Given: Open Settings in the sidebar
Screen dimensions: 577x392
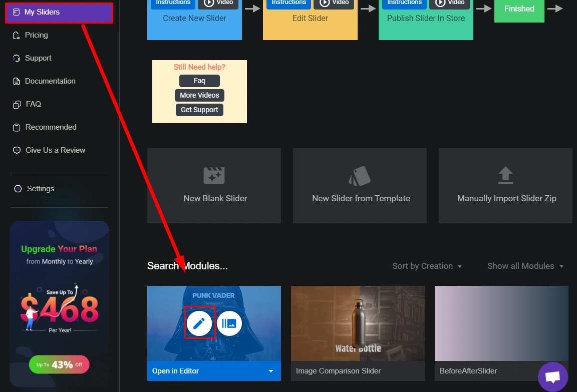Looking at the screenshot, I should pos(41,189).
